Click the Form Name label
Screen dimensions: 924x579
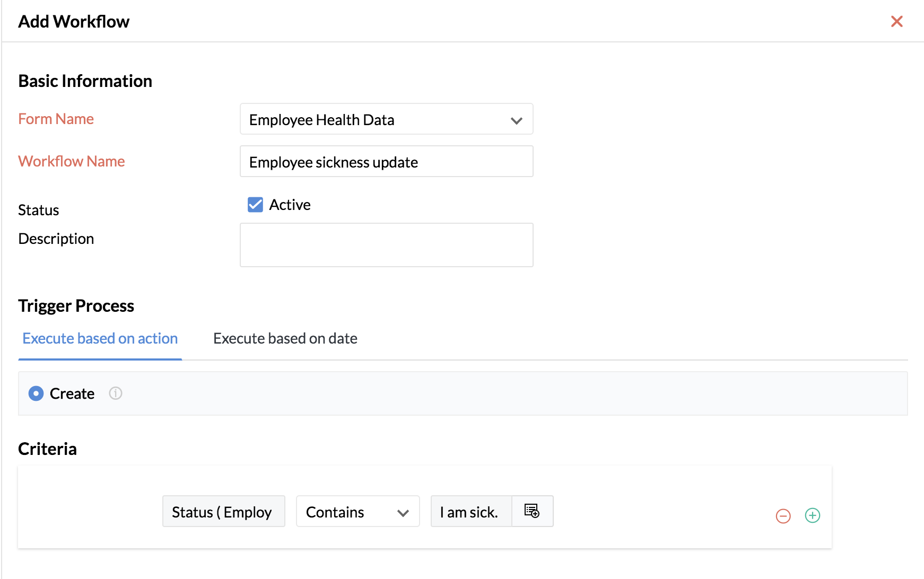tap(56, 119)
